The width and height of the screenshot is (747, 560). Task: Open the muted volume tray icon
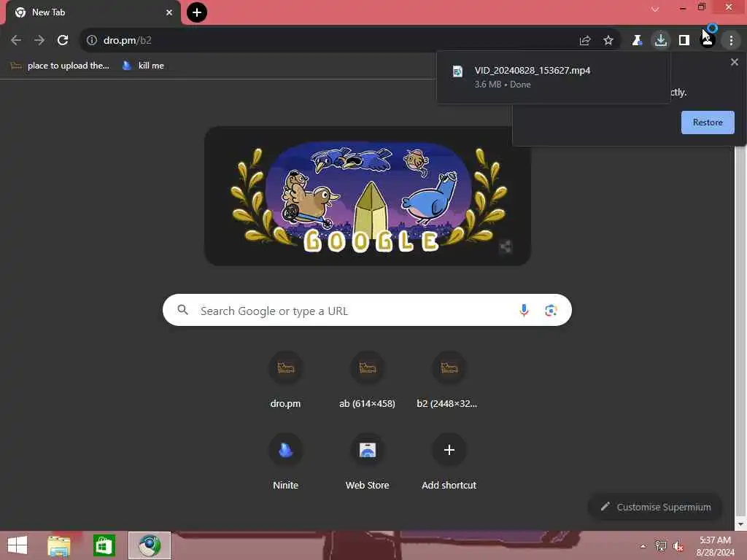tap(678, 546)
